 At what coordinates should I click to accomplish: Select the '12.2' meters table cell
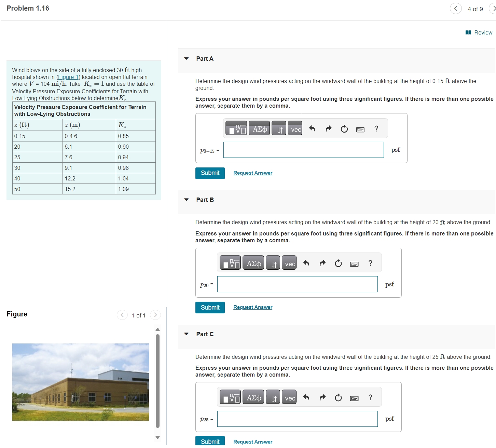pos(89,178)
